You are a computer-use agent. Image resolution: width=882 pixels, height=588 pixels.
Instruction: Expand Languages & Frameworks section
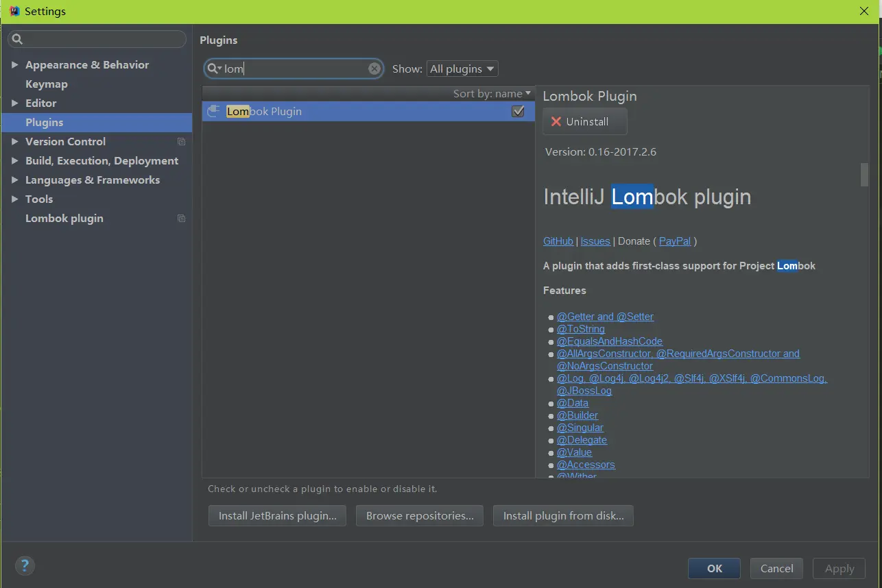(14, 180)
